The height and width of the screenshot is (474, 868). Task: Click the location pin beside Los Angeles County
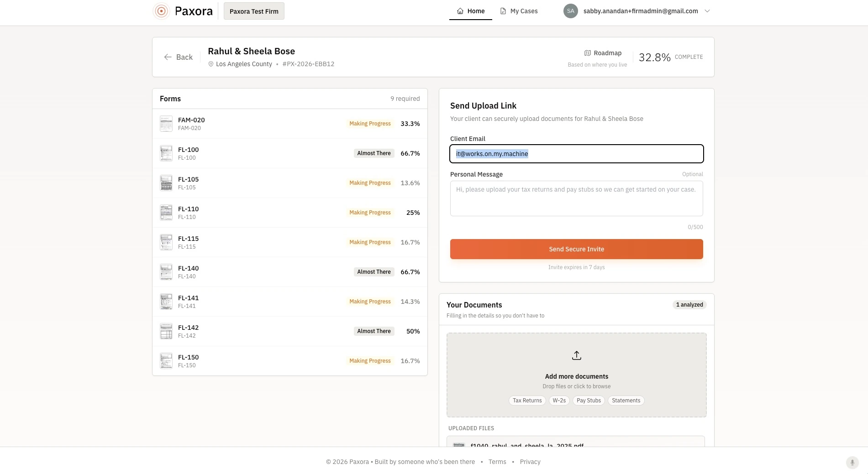[x=211, y=64]
